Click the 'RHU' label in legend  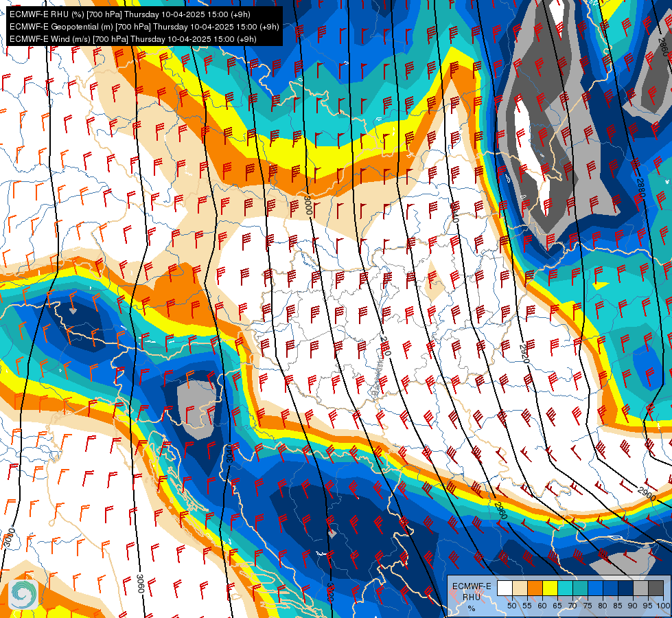472,597
